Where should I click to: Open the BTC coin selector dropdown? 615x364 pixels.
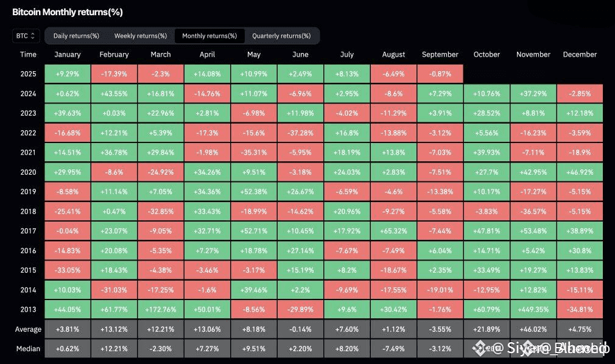26,36
